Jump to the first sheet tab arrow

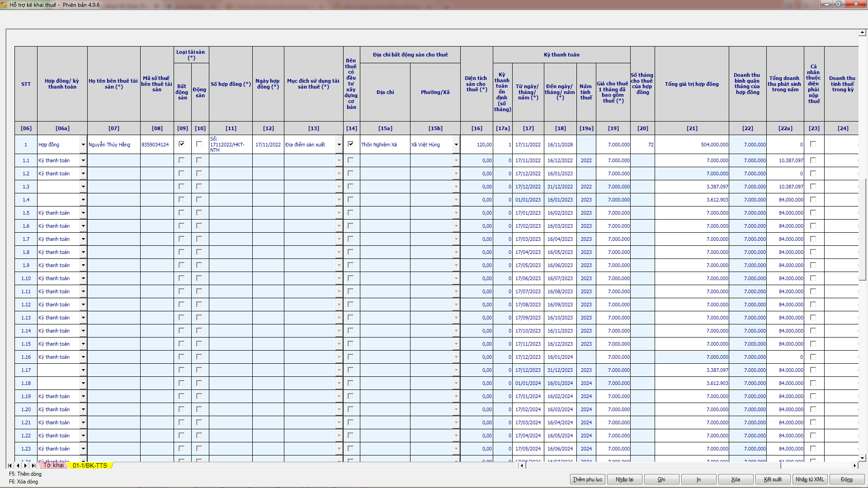[10, 465]
